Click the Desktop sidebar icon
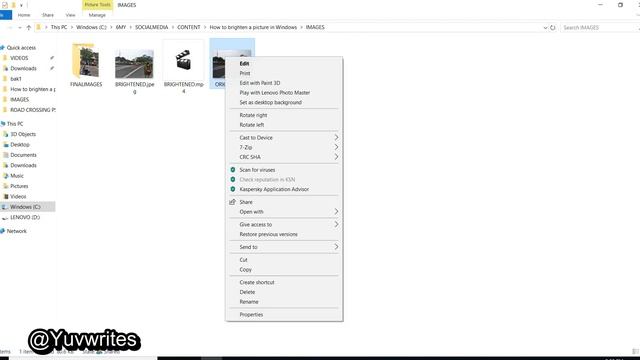Viewport: 640px width, 360px height. [x=6, y=144]
